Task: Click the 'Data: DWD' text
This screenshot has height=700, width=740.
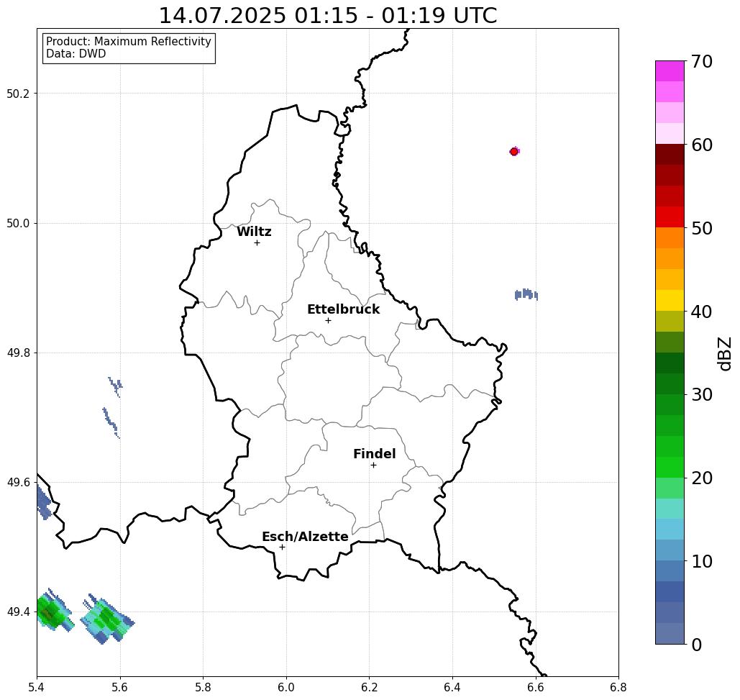Action: click(76, 54)
